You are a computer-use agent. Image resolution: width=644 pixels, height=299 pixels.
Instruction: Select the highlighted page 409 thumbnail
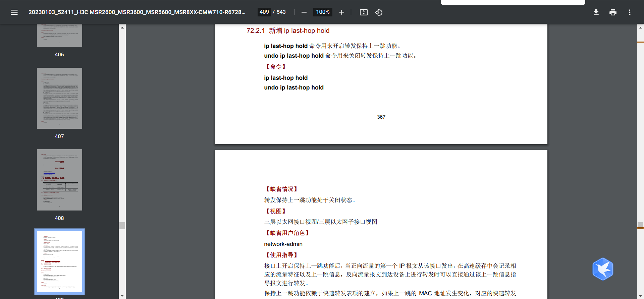[59, 261]
